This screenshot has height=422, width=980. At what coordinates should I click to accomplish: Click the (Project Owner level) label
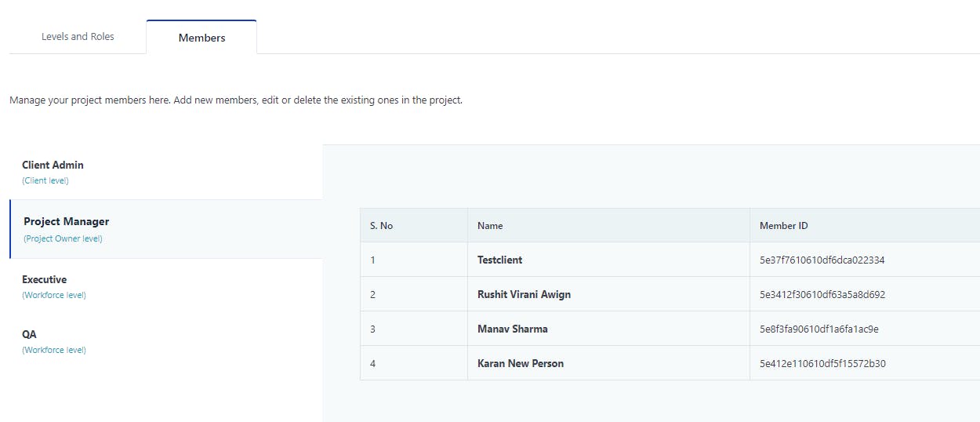click(x=63, y=238)
